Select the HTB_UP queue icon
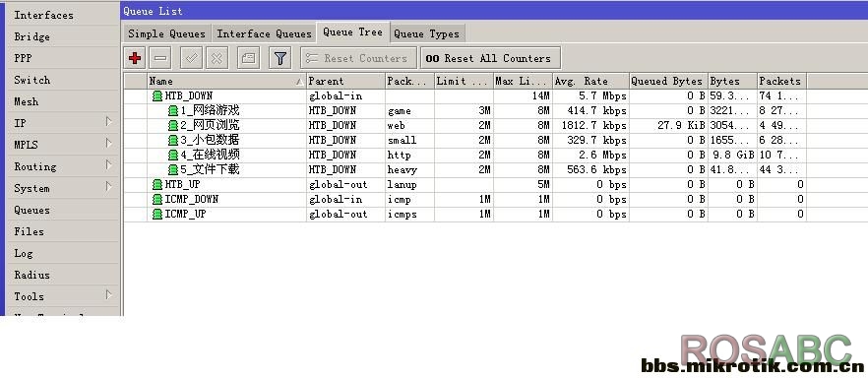 pos(157,184)
